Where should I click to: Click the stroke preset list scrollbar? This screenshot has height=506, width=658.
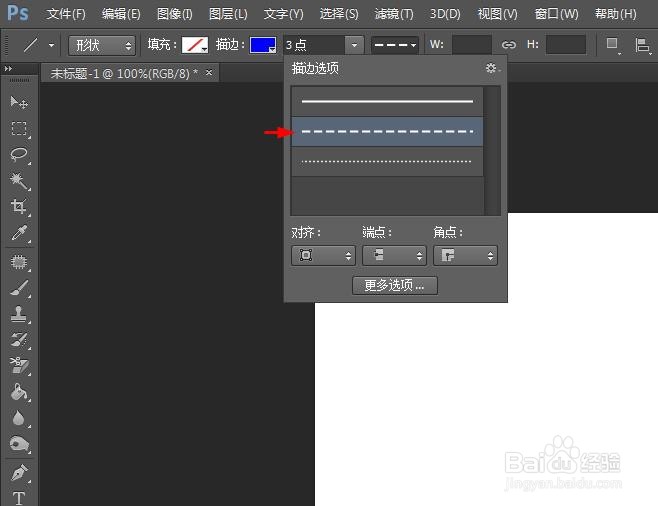[x=492, y=151]
